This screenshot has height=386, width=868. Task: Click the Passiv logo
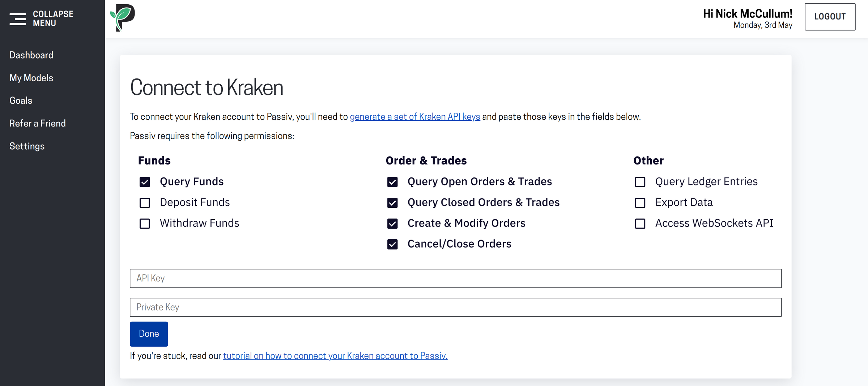coord(122,17)
